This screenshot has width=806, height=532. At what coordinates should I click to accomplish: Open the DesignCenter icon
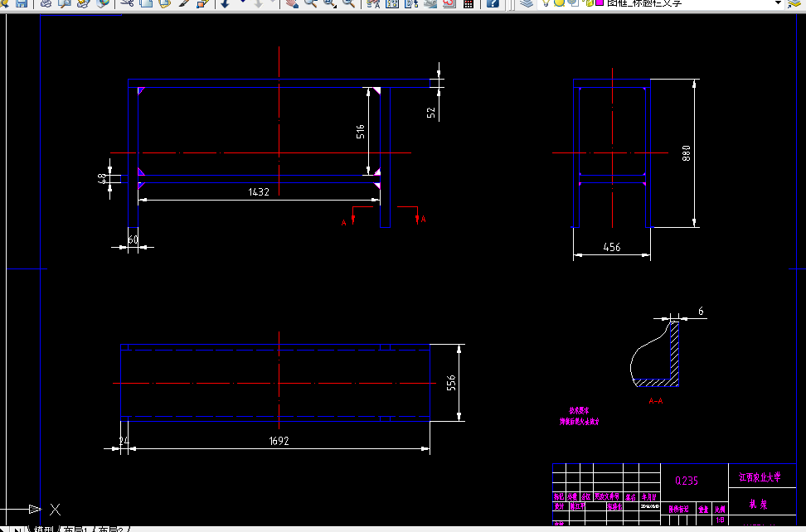(x=391, y=3)
